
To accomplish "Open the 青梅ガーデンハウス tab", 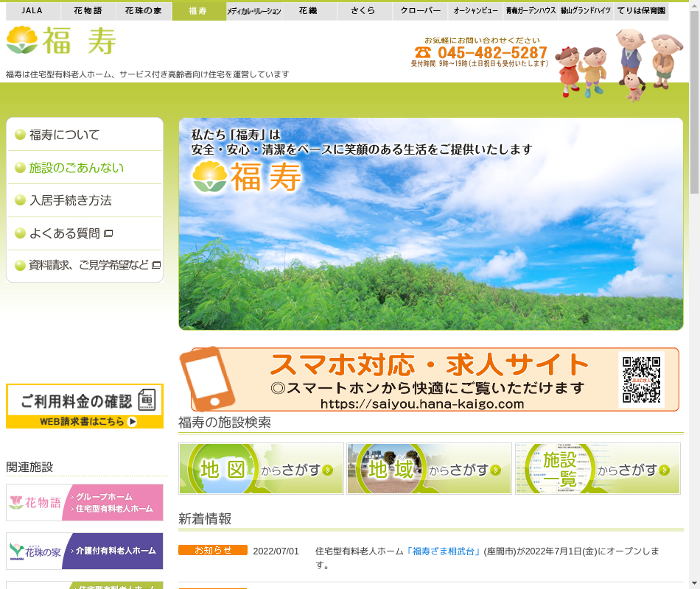I will [x=531, y=11].
